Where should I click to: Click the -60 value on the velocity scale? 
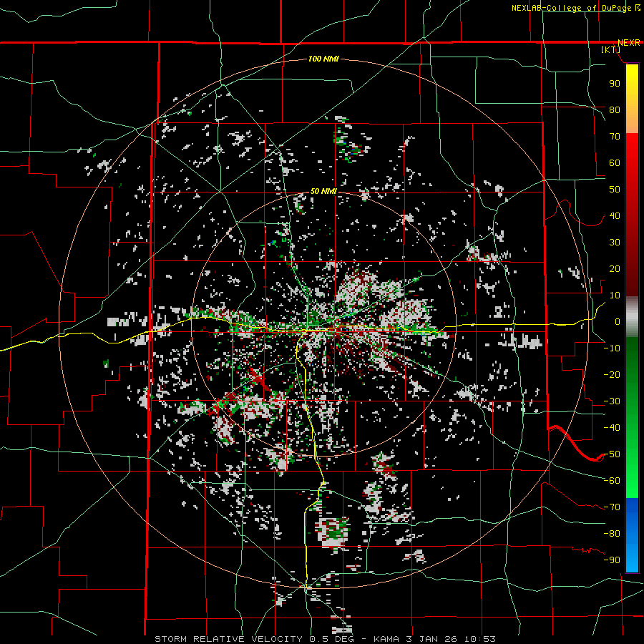coord(612,481)
